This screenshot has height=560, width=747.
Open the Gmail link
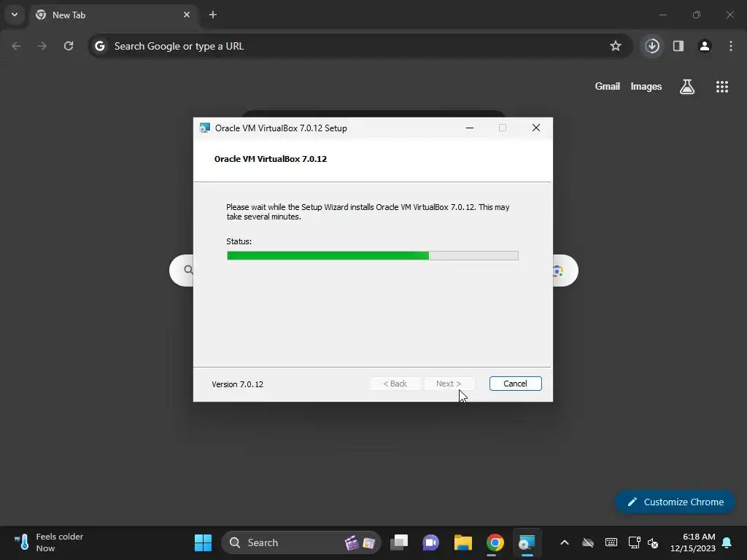608,86
